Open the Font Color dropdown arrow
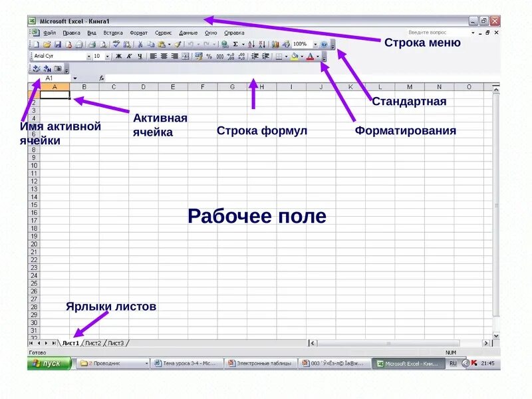The height and width of the screenshot is (399, 532). (x=318, y=57)
